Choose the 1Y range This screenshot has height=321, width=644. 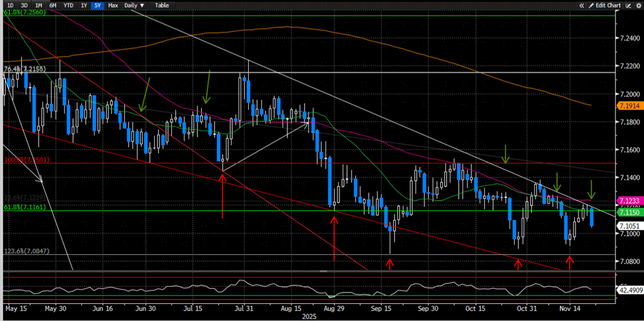point(84,5)
